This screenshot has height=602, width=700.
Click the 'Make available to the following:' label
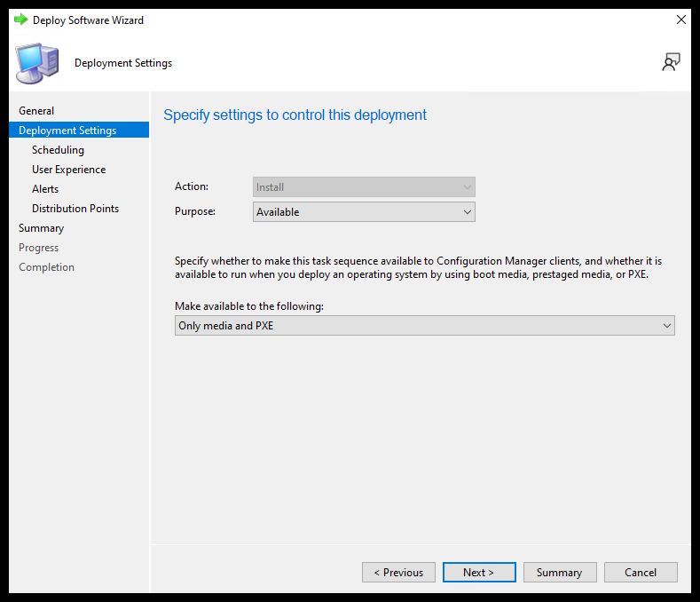tap(249, 306)
